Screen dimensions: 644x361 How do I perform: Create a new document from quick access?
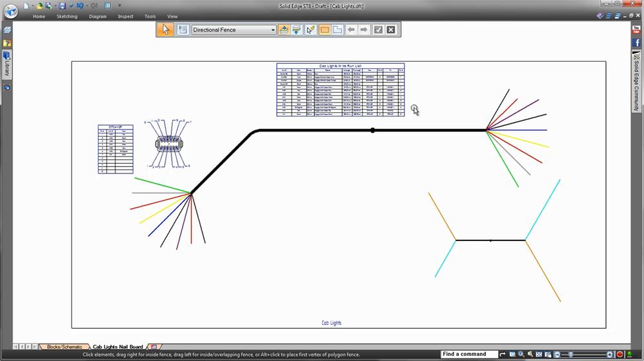[26, 6]
